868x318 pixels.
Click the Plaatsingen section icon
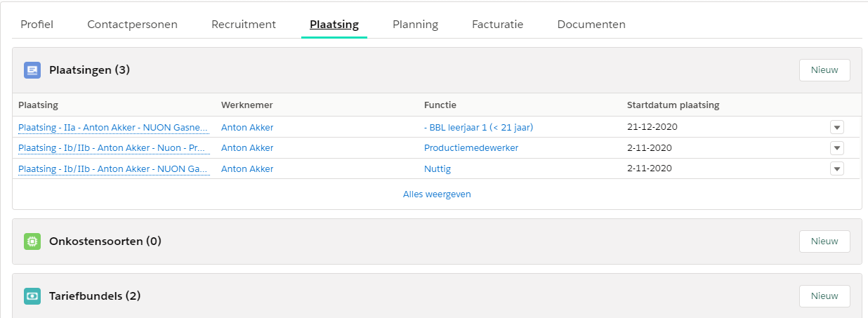tap(32, 70)
